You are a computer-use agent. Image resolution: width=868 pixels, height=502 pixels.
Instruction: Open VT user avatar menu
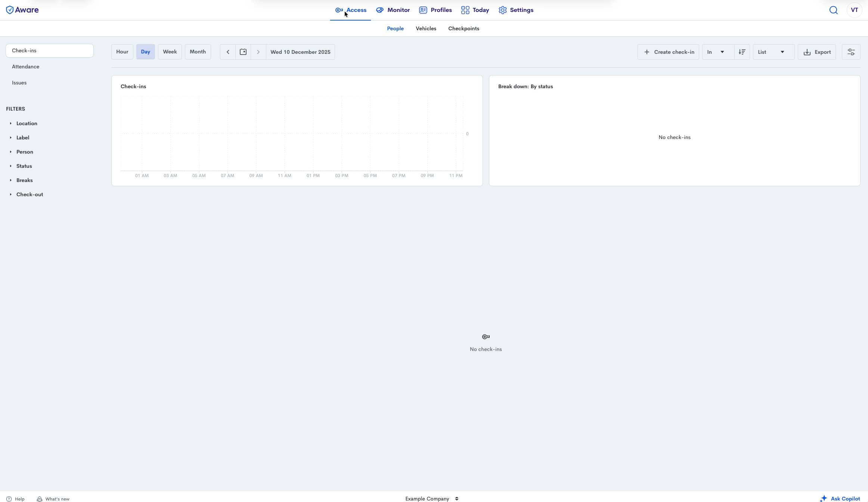coord(854,10)
